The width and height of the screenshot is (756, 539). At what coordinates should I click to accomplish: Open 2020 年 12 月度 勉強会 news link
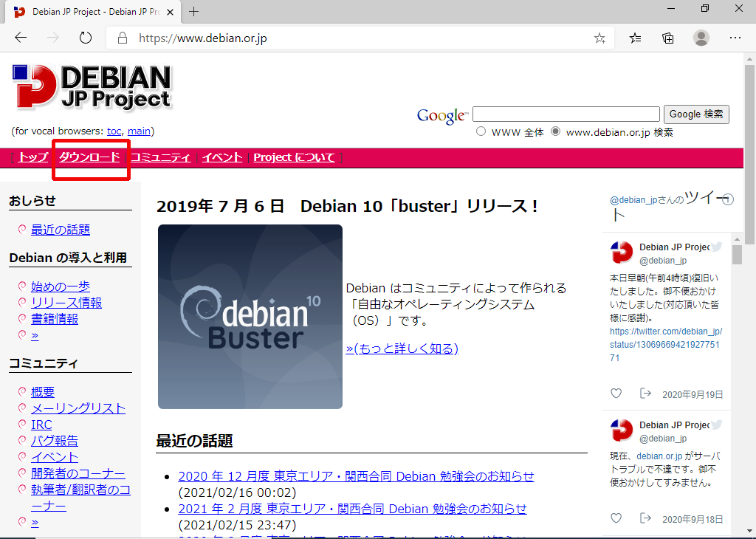click(357, 476)
